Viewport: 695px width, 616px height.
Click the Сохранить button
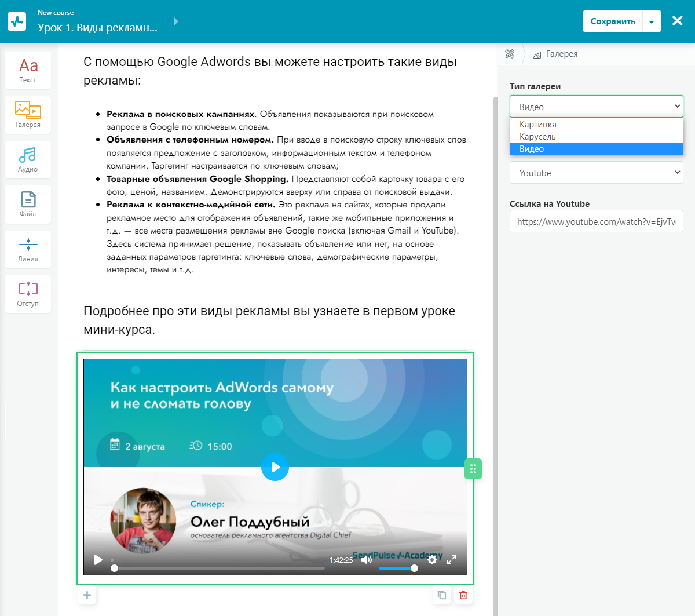pos(613,21)
